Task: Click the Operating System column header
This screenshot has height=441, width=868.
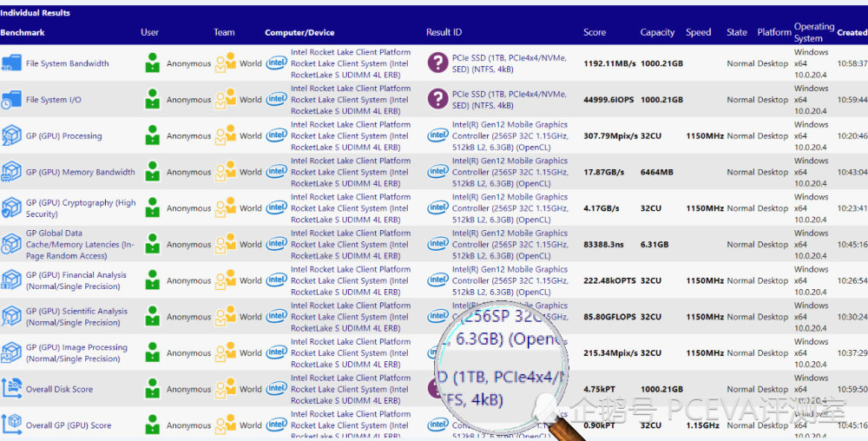Action: [x=814, y=33]
